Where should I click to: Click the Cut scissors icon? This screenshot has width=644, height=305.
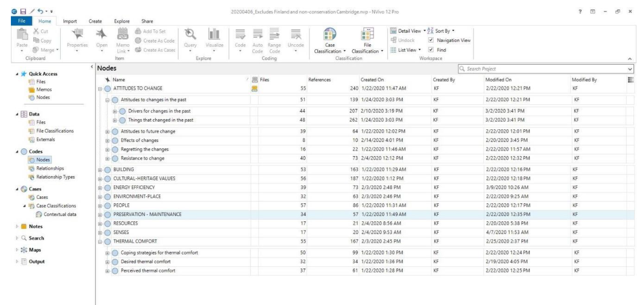pyautogui.click(x=36, y=31)
